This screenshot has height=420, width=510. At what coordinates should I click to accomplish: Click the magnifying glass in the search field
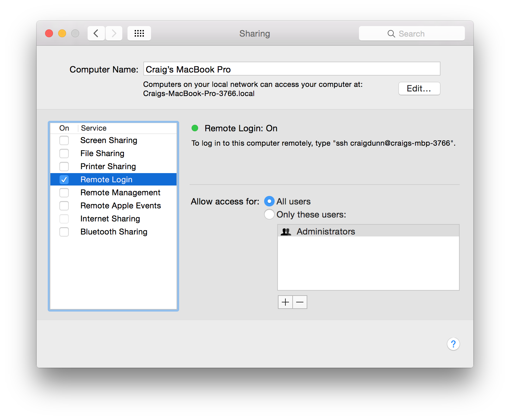click(x=391, y=33)
